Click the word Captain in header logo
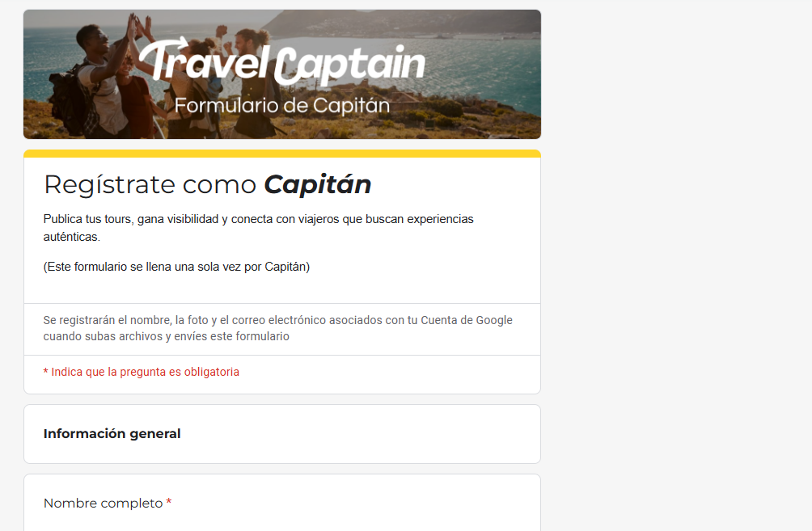Image resolution: width=812 pixels, height=531 pixels. 349,64
